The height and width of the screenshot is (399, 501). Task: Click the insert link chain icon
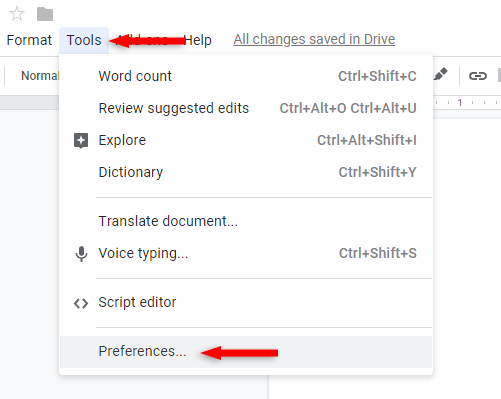click(x=478, y=76)
